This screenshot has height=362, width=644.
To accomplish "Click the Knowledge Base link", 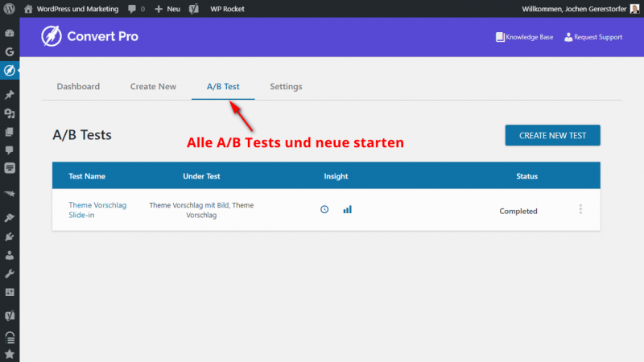I will coord(524,37).
